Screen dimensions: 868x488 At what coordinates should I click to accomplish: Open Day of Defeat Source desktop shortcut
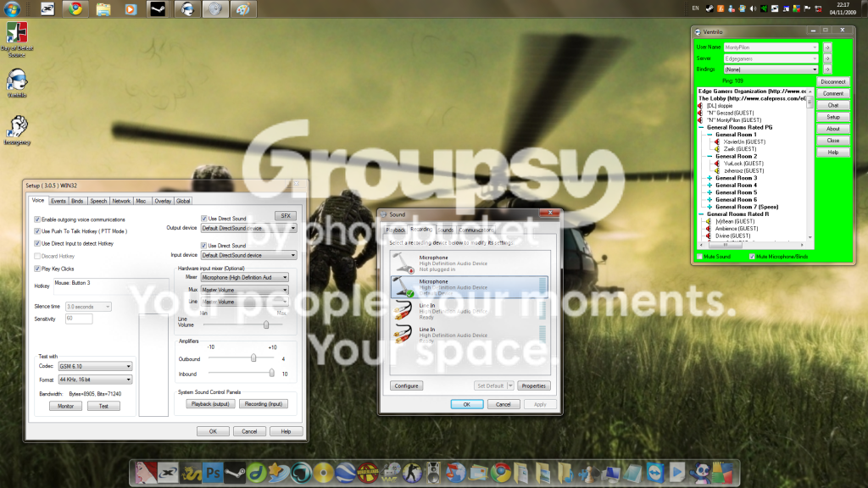point(17,39)
